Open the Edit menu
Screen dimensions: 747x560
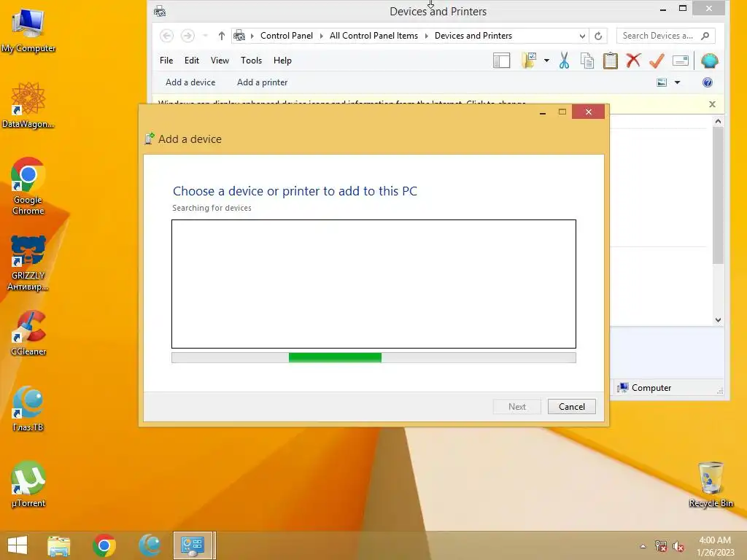click(x=192, y=61)
